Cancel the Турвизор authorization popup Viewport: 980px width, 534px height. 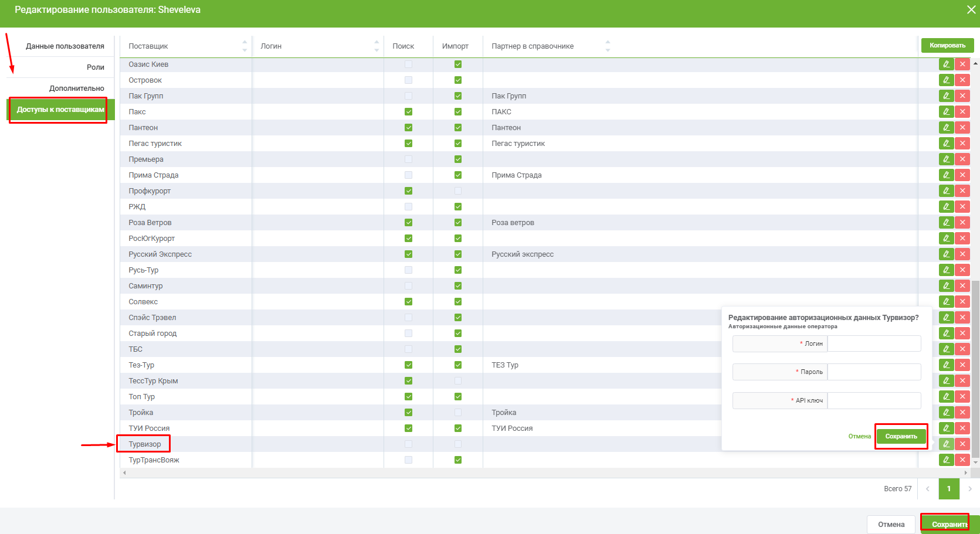(x=860, y=437)
